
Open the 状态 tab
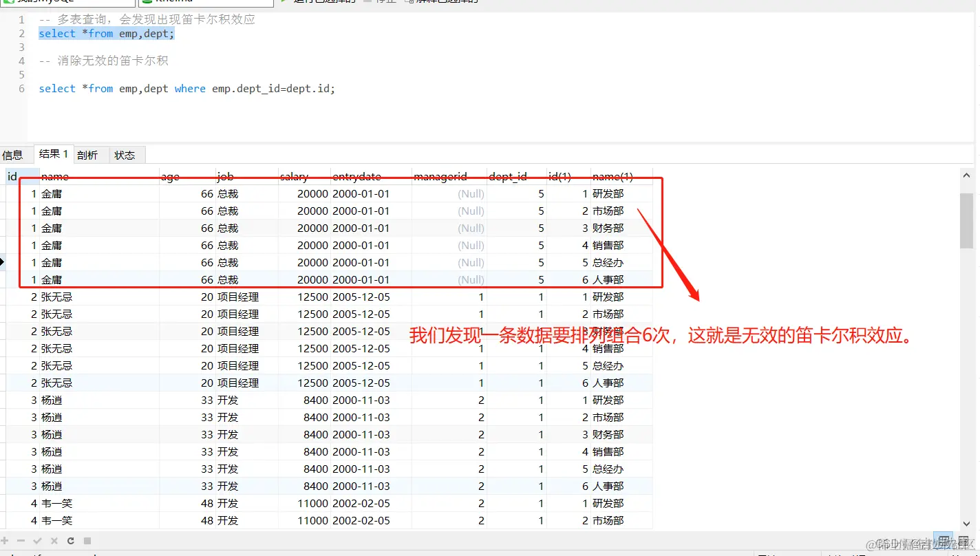click(x=125, y=155)
